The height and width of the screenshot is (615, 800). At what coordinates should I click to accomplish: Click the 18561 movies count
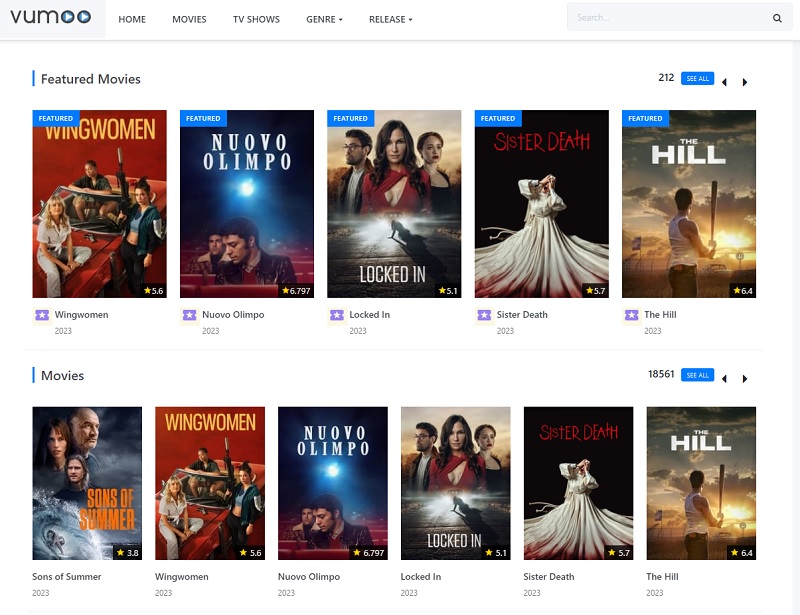661,374
